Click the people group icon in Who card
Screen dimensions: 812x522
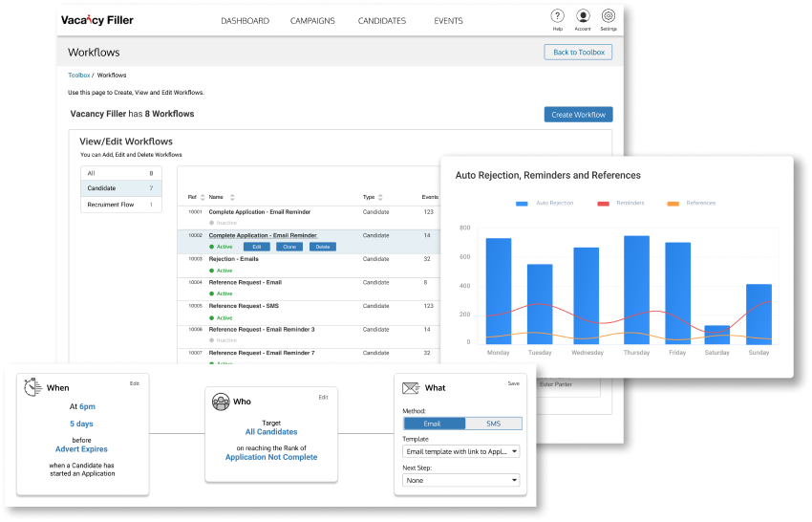click(221, 402)
